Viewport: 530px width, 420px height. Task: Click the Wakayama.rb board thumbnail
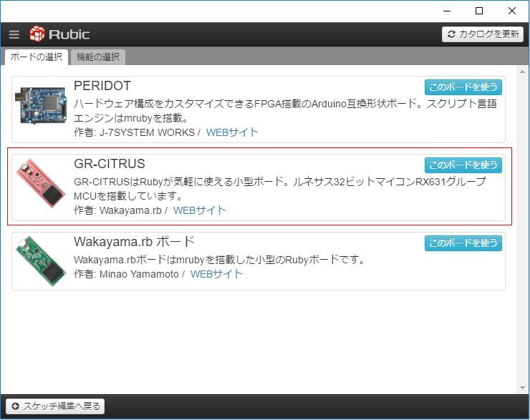[41, 260]
